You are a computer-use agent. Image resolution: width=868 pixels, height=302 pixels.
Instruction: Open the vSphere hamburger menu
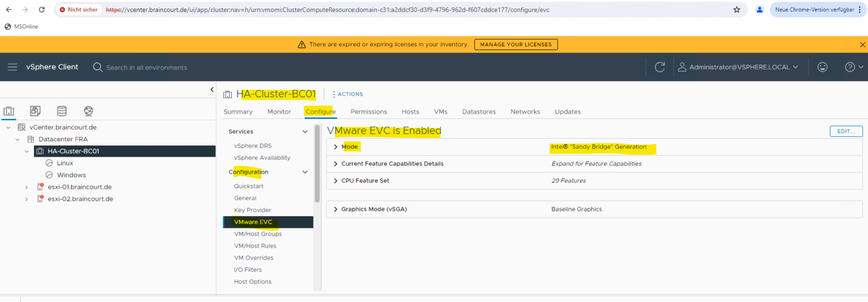point(12,67)
